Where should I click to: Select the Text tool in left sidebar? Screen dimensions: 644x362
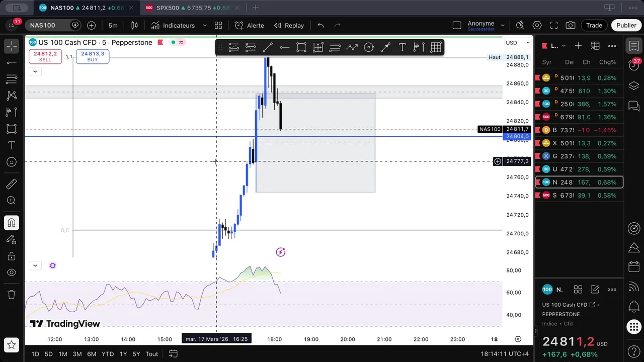11,145
